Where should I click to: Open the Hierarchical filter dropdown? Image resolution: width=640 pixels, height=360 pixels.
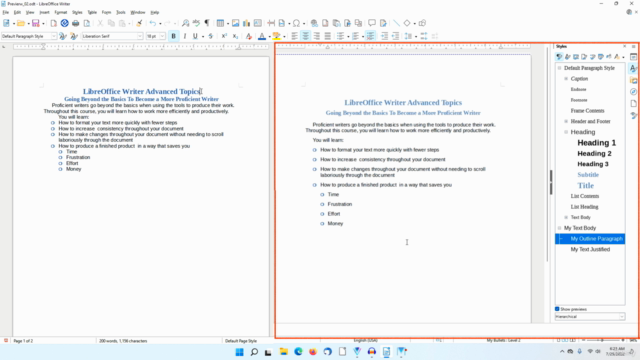590,317
